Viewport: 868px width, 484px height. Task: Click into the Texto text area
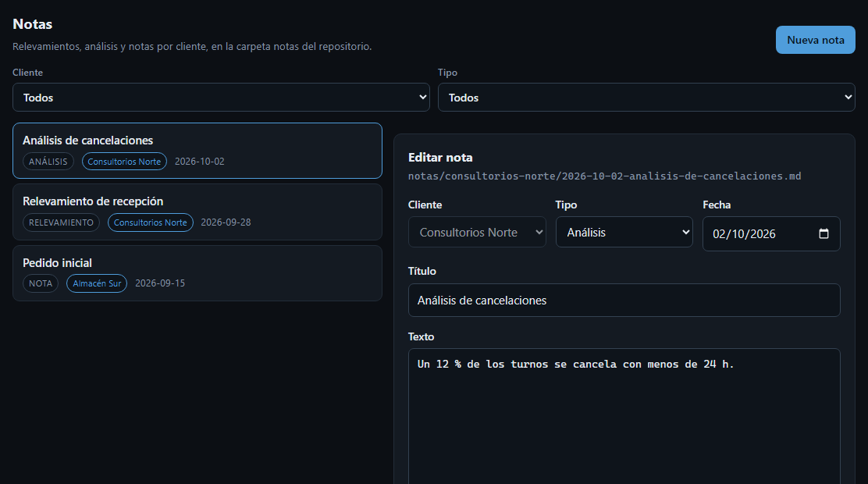coord(624,416)
